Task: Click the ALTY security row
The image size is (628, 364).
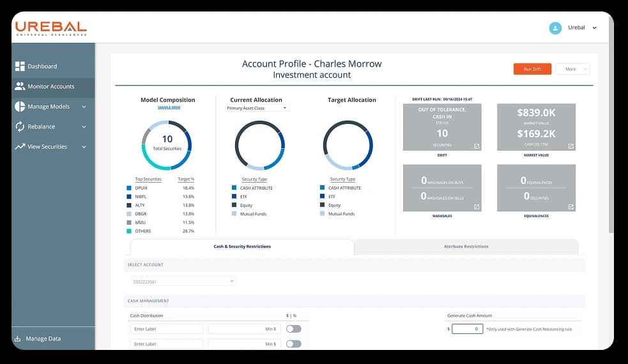Action: coord(160,205)
